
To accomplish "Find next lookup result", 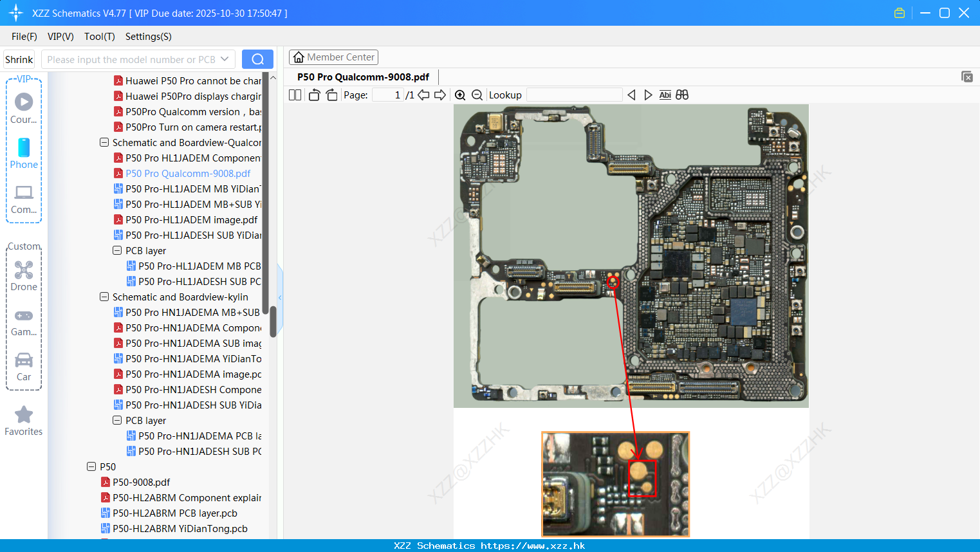I will click(x=648, y=95).
